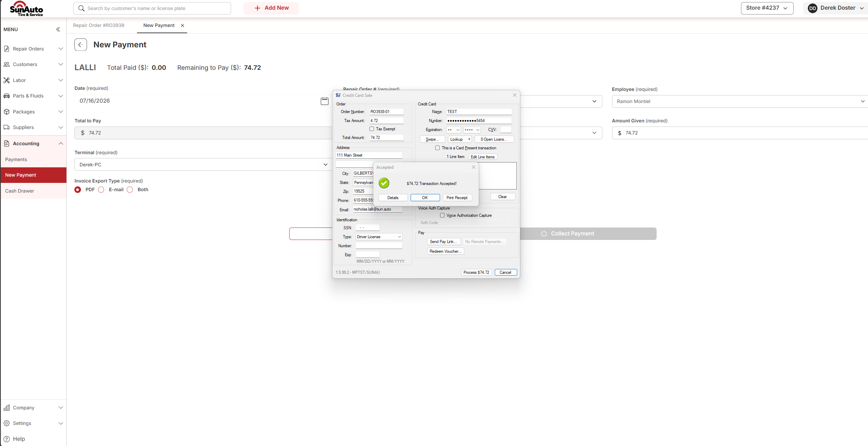
Task: Click the DD user avatar
Action: click(813, 8)
